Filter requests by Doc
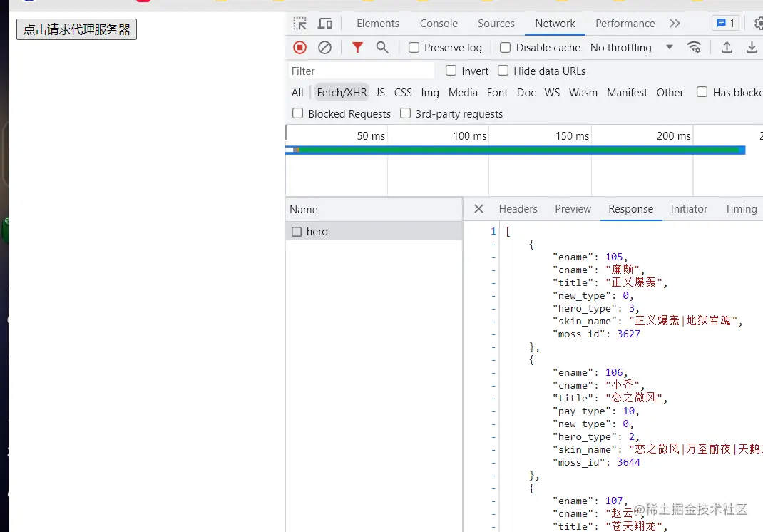This screenshot has height=532, width=763. click(526, 93)
